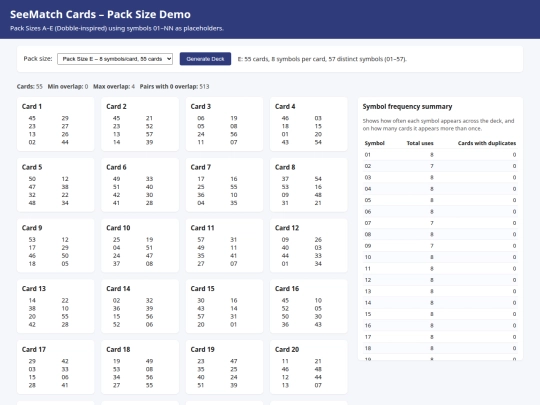Click the 'Card 5' heading
This screenshot has height=405, width=540.
[x=32, y=167]
